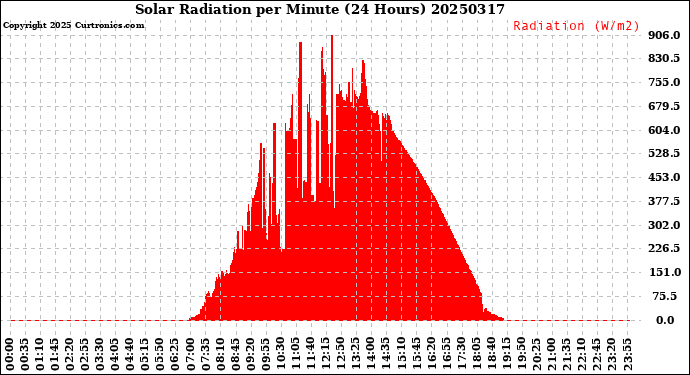Click the 08:45 time label
Screen dimensions: 690x375
pos(235,355)
